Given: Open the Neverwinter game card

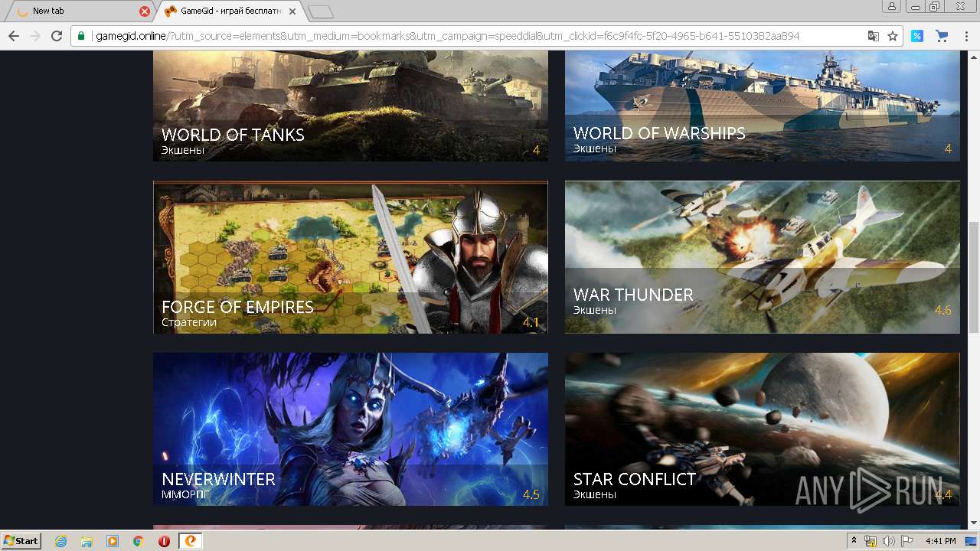Looking at the screenshot, I should coord(351,429).
